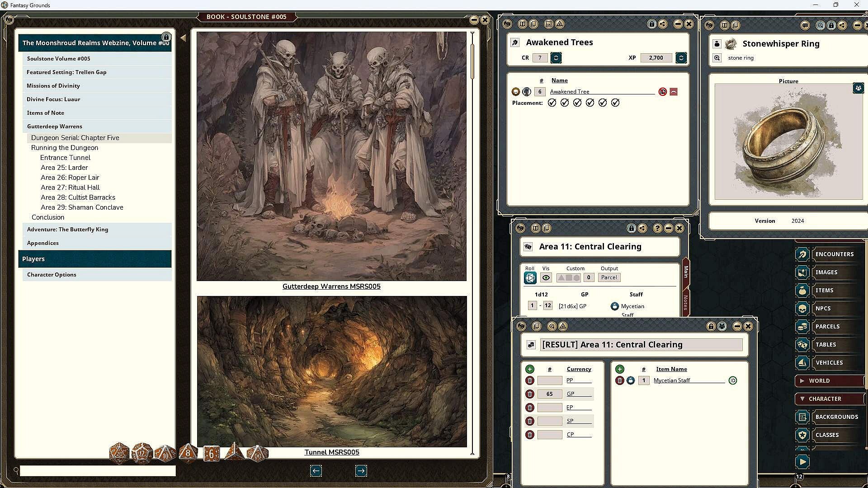Go to previous book page arrow
The image size is (868, 488).
(x=316, y=471)
